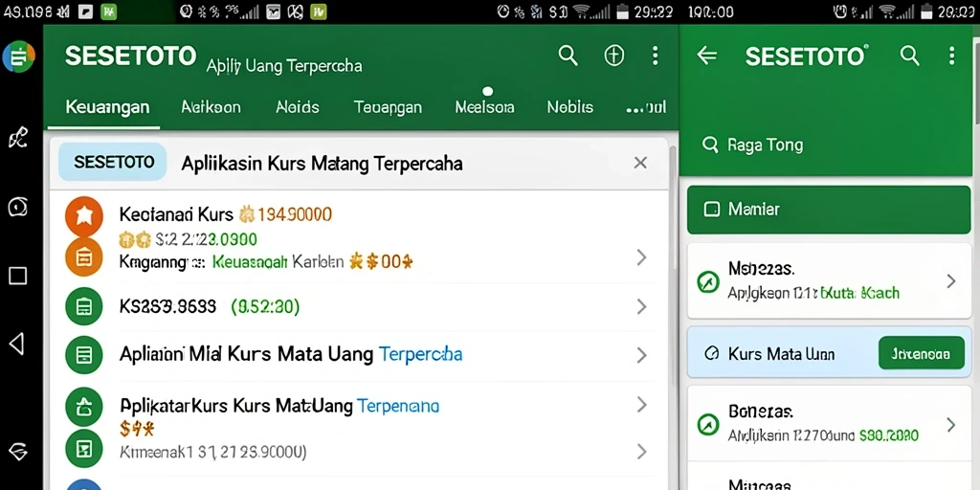
Task: Tap the green icon beside KS2S9.8683
Action: pyautogui.click(x=84, y=306)
